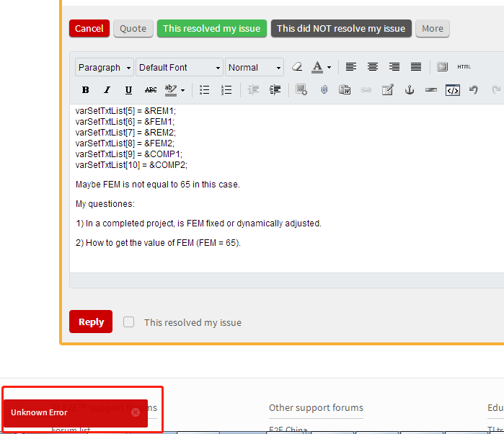This screenshot has height=434, width=504.
Task: Switch to HTML source view
Action: coord(464,67)
